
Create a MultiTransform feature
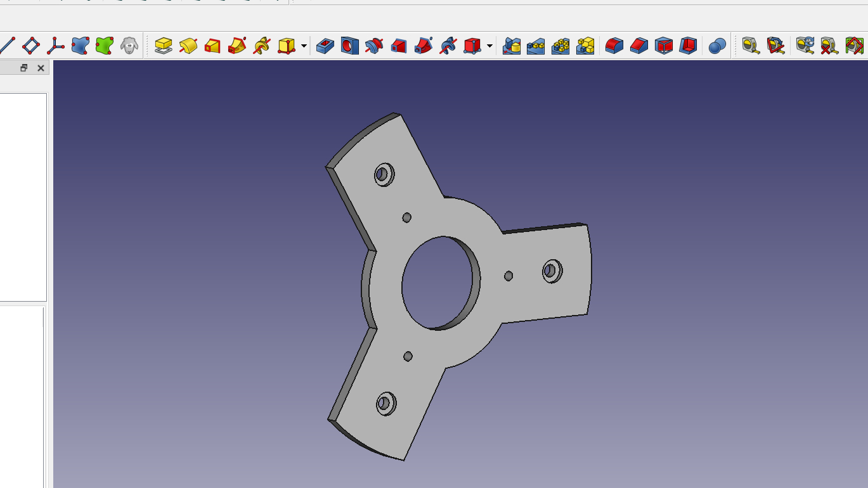tap(585, 46)
